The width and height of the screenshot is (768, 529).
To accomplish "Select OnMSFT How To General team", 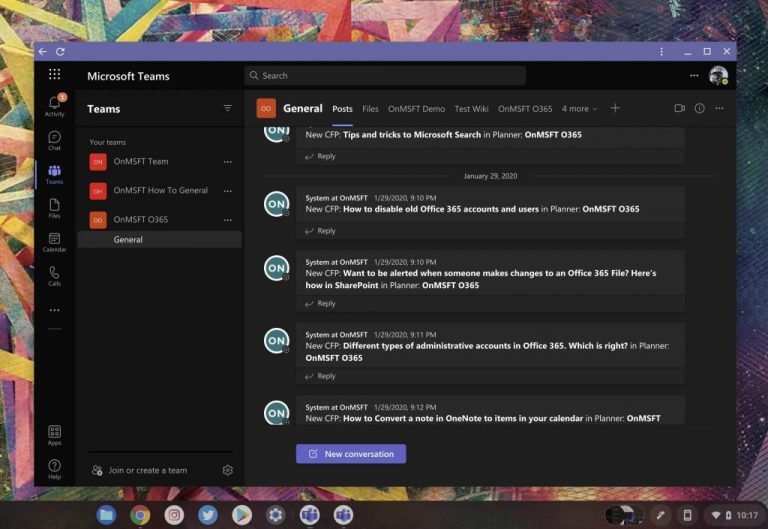I will (x=160, y=191).
